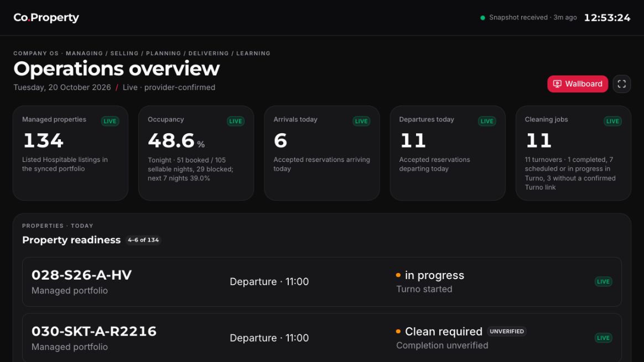Click the 134 managed properties value

click(43, 141)
